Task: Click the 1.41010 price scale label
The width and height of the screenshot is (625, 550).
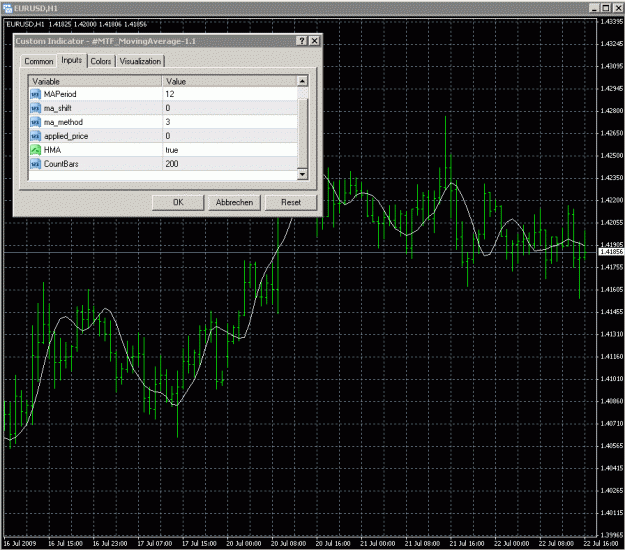Action: (x=611, y=378)
